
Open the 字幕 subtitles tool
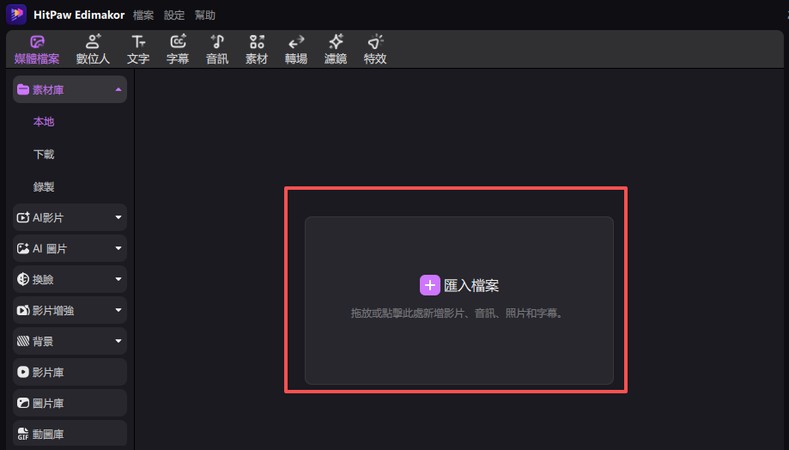[178, 49]
